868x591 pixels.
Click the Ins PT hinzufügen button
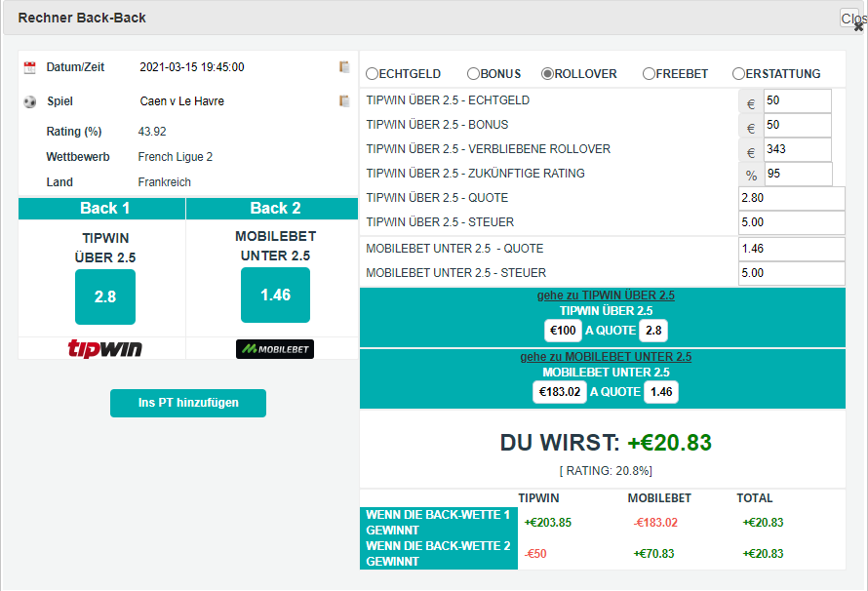tap(188, 403)
